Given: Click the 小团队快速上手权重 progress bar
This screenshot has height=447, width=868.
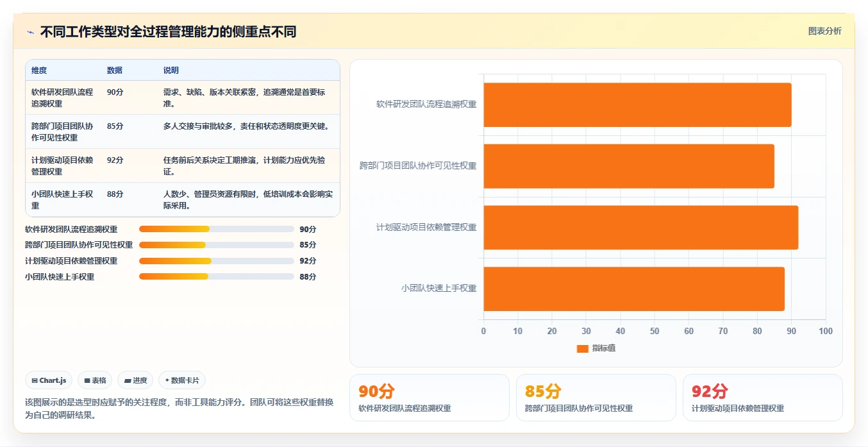Looking at the screenshot, I should click(x=217, y=277).
